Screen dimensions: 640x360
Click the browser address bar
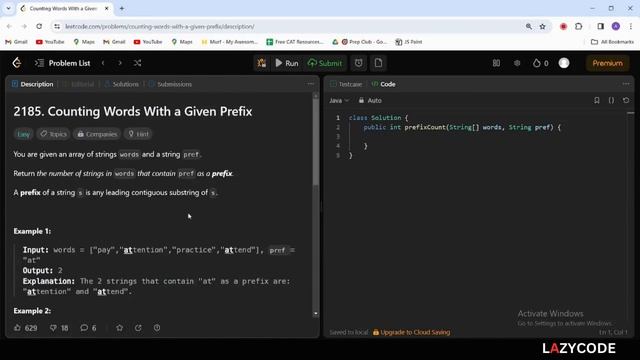[286, 27]
